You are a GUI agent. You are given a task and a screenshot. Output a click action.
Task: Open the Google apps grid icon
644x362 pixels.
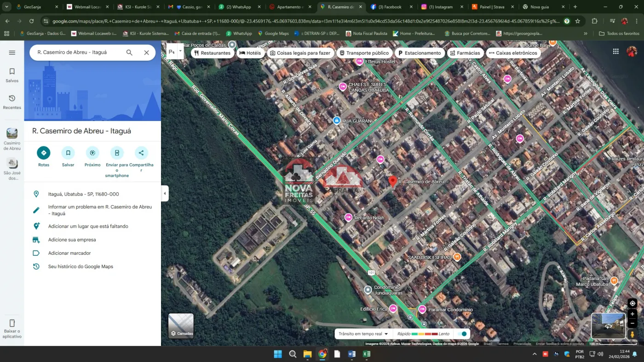(615, 51)
